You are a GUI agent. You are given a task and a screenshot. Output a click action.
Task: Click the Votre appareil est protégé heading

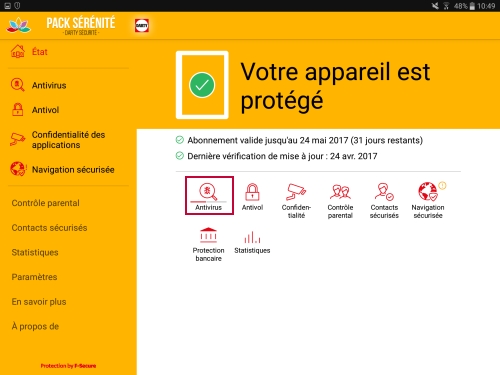(x=335, y=86)
